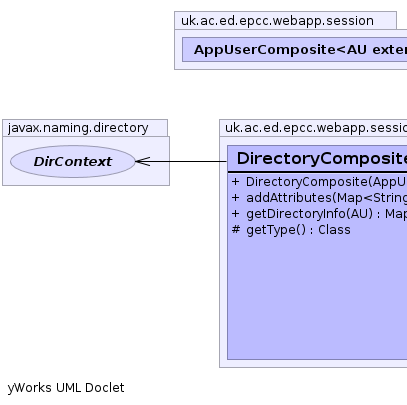Click the getType() : Class method

[291, 230]
